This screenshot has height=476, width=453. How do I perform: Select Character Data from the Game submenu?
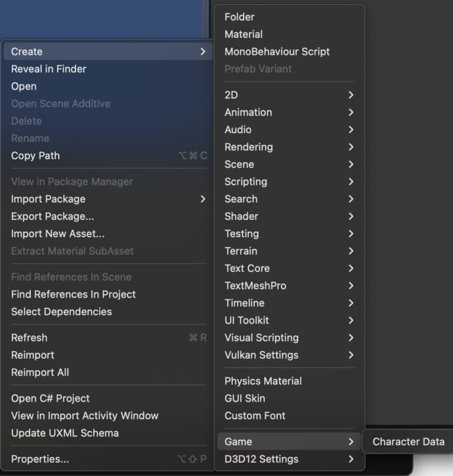[408, 441]
